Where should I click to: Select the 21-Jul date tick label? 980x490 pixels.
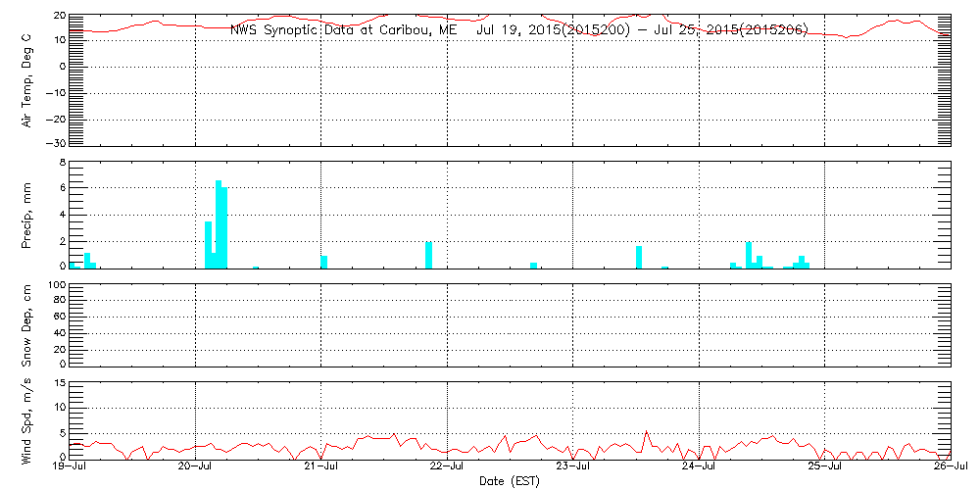coord(321,468)
